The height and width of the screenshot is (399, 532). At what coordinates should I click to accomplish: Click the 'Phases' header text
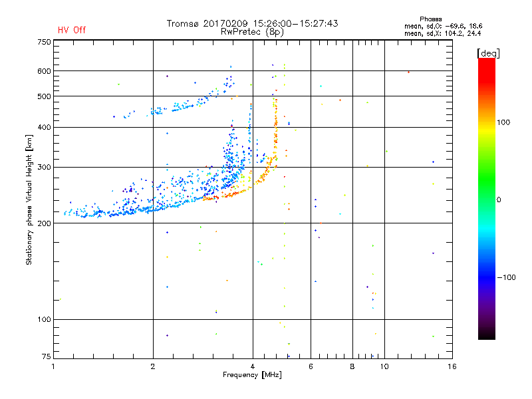(x=430, y=19)
